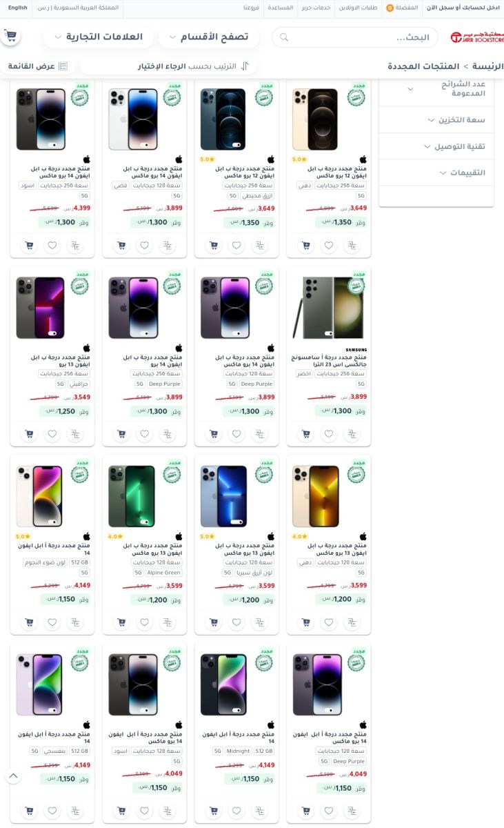Compare the gold iPhone 12 Pro Max

(352, 245)
